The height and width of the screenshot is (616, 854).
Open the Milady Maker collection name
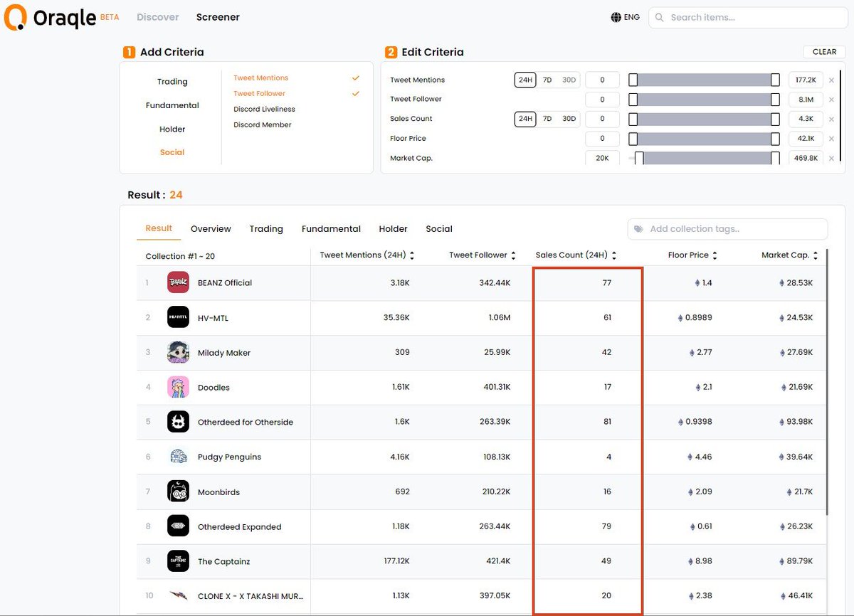coord(224,353)
